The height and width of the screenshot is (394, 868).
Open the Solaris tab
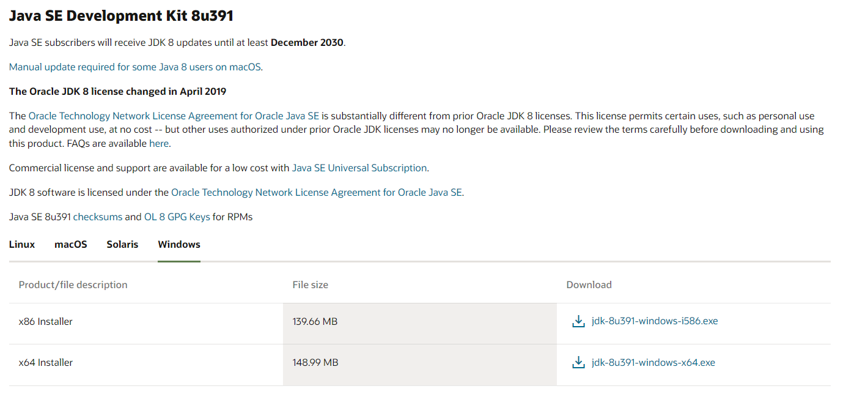(x=122, y=244)
